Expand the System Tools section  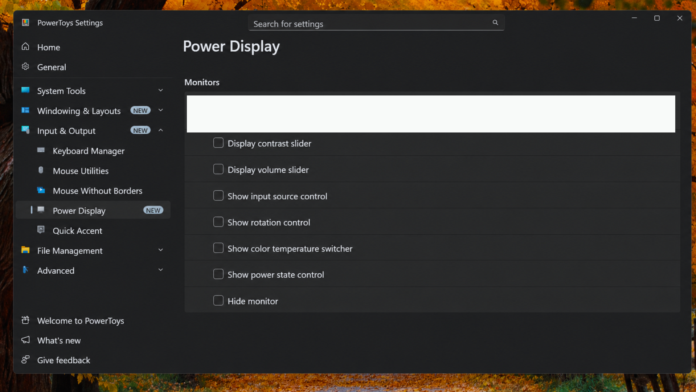(161, 91)
